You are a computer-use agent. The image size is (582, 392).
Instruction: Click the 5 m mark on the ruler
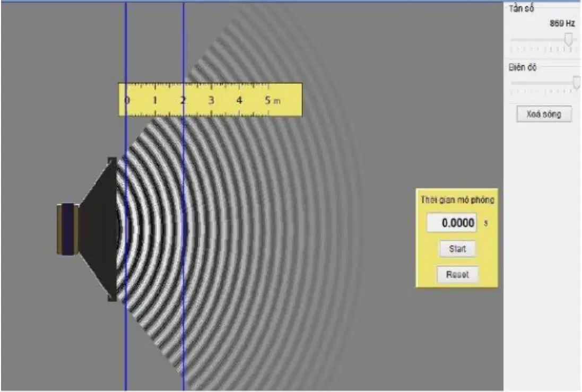coord(272,100)
